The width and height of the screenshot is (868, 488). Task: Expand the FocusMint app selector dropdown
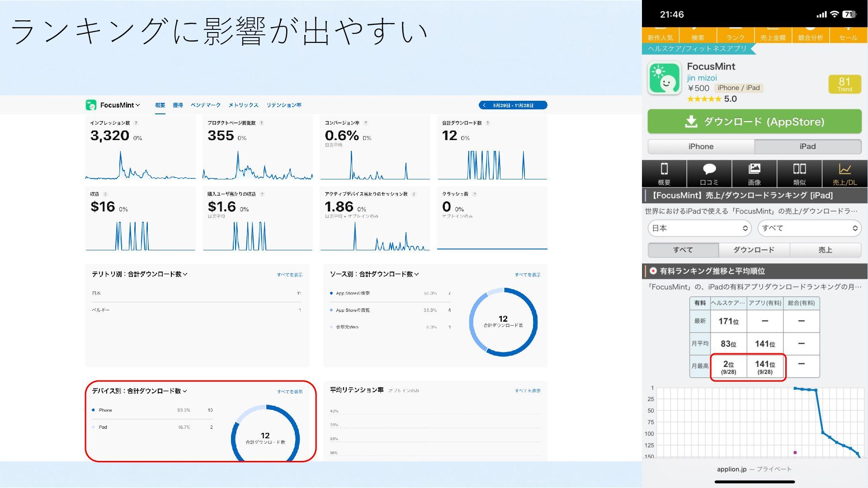pos(119,105)
